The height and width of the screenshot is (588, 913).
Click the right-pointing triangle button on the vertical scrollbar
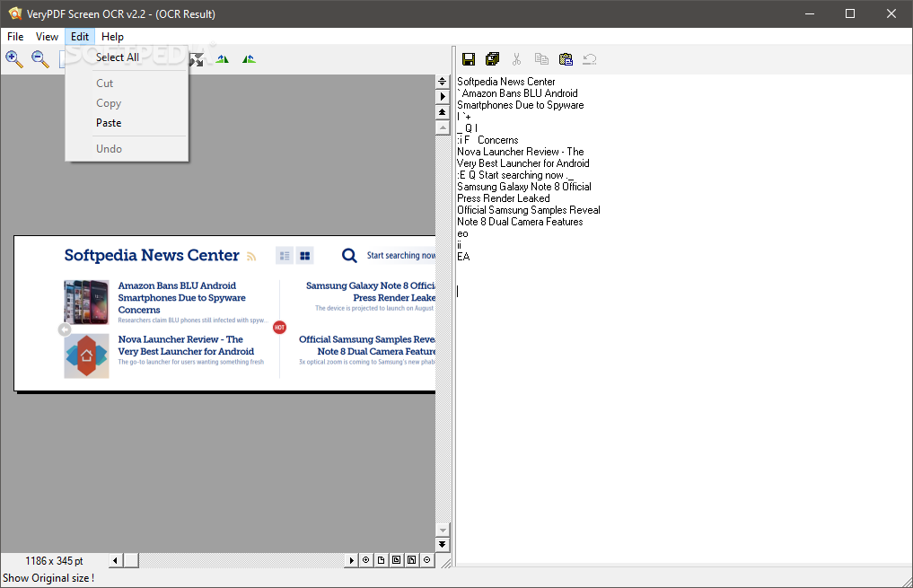coord(442,97)
